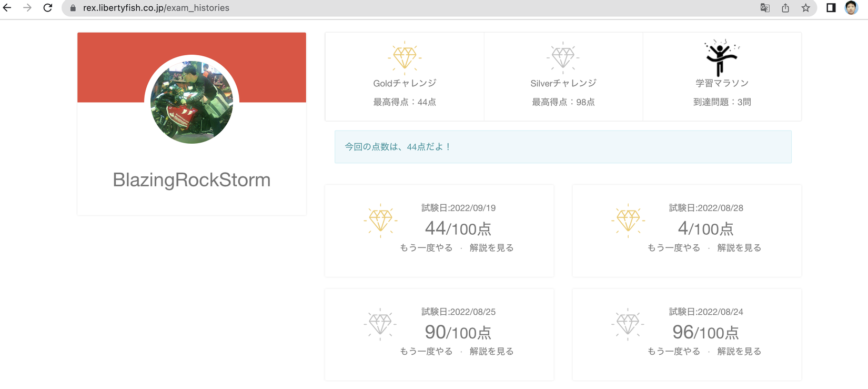View explanations for the 2022/08/24 exam
The height and width of the screenshot is (389, 868).
[x=739, y=352]
